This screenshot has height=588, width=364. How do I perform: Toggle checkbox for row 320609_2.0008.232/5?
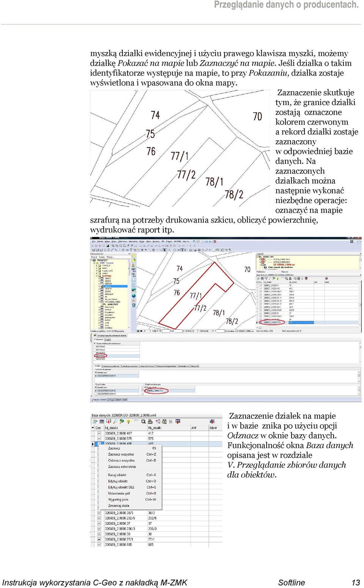tap(99, 518)
